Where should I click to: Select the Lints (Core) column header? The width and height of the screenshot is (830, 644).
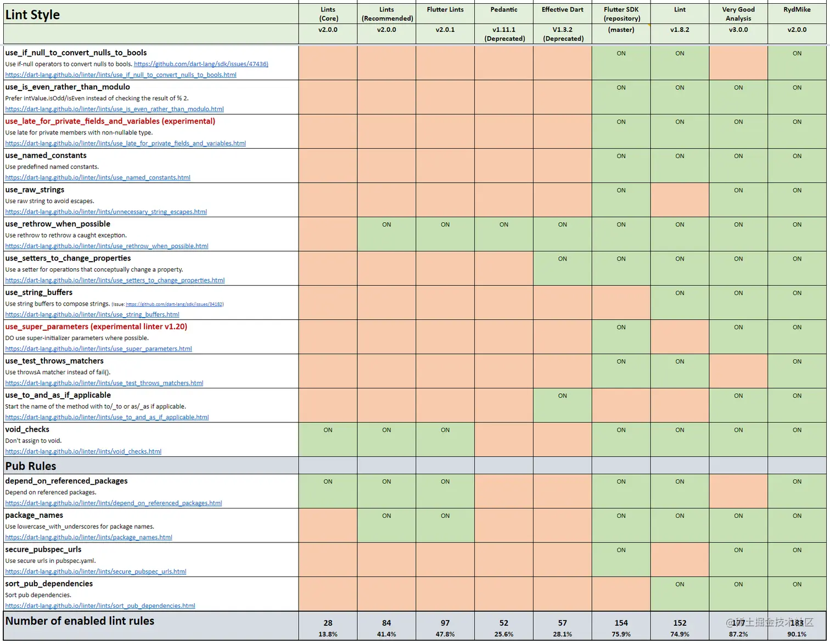click(328, 14)
